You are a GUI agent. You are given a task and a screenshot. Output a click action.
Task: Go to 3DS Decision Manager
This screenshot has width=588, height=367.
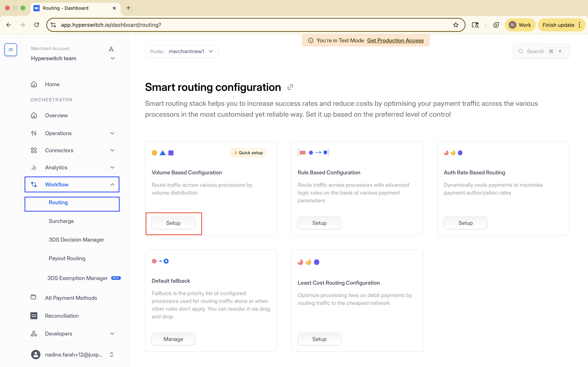pos(76,240)
